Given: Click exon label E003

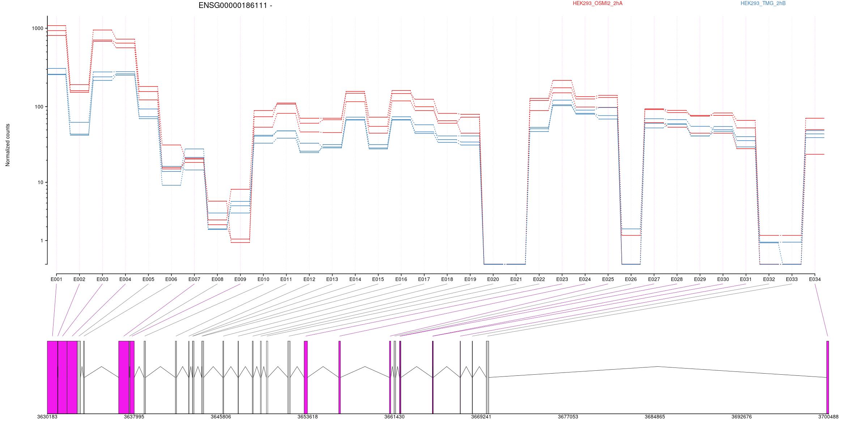Looking at the screenshot, I should click(102, 279).
